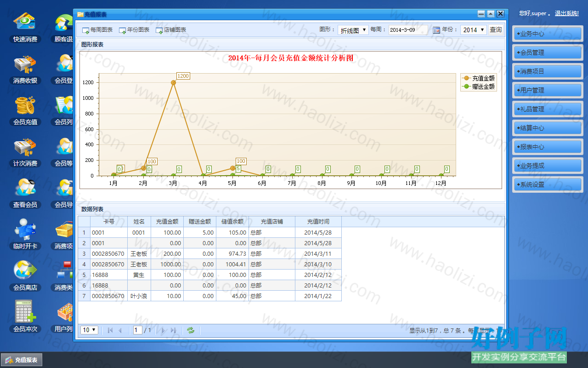Open the 消费类 desktop icon

(63, 276)
